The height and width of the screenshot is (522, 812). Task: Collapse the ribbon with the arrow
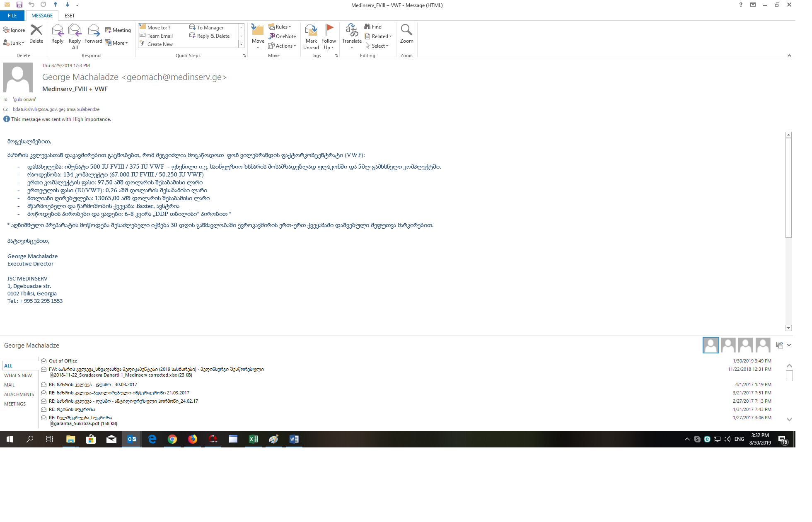coord(789,56)
